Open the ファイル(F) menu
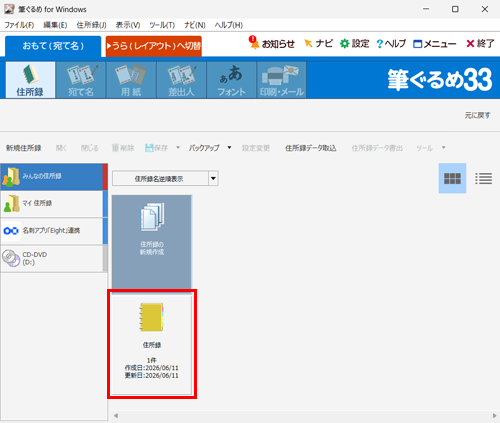500x423 pixels. point(19,25)
